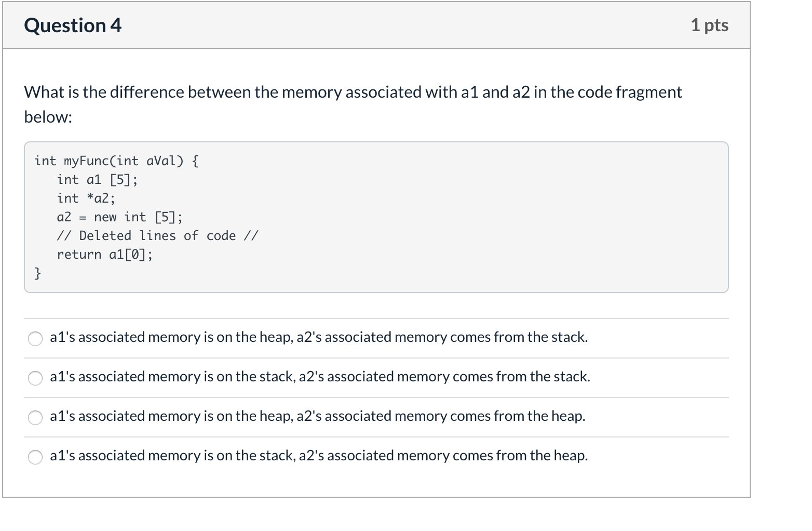Choose radio option a1 stack, a2 stack
812x531 pixels.
35,378
